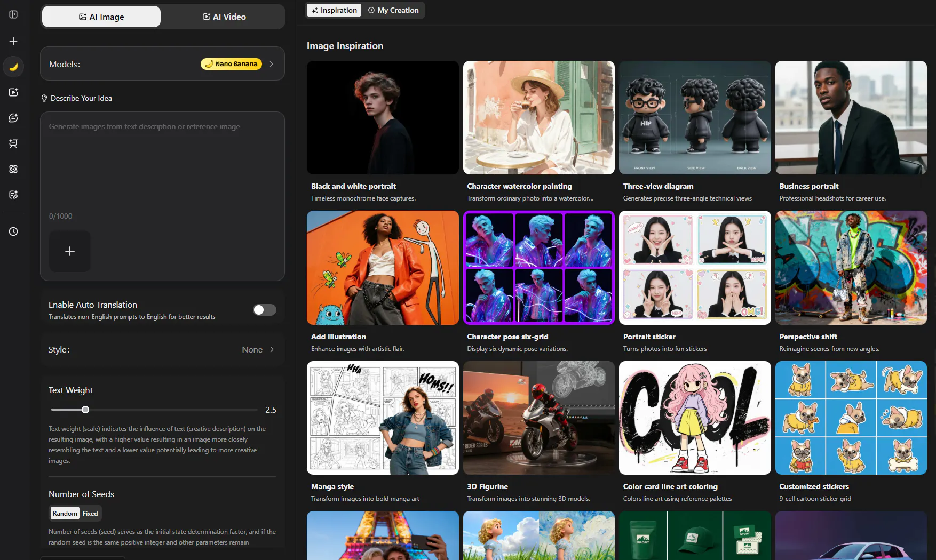
Task: Open the Manga style thumbnail
Action: pyautogui.click(x=383, y=418)
